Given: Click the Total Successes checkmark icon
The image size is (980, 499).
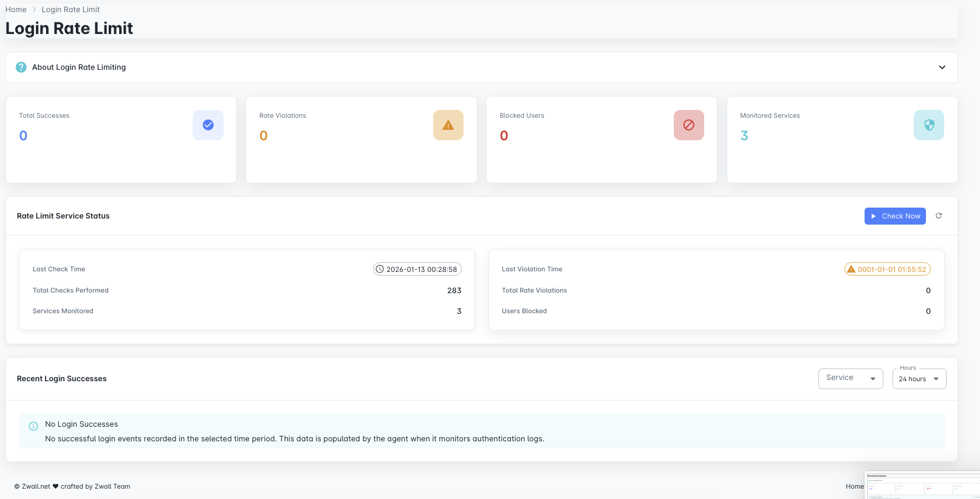Looking at the screenshot, I should click(208, 125).
